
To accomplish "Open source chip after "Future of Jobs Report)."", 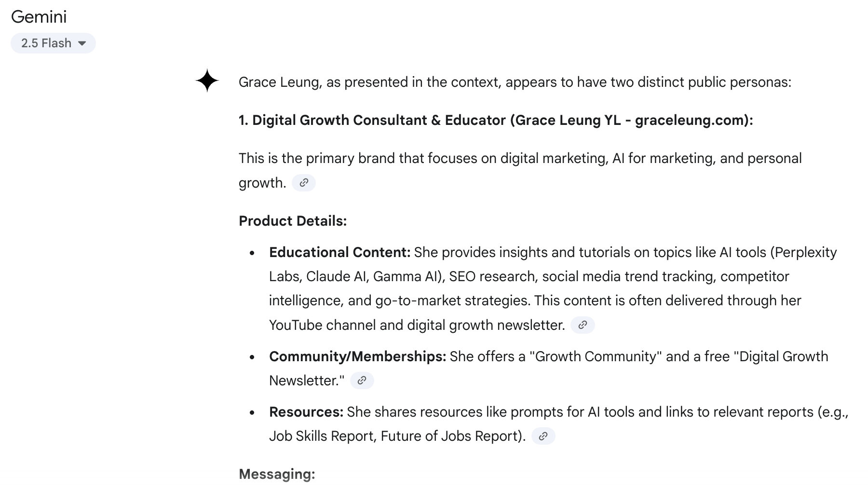I will [543, 436].
